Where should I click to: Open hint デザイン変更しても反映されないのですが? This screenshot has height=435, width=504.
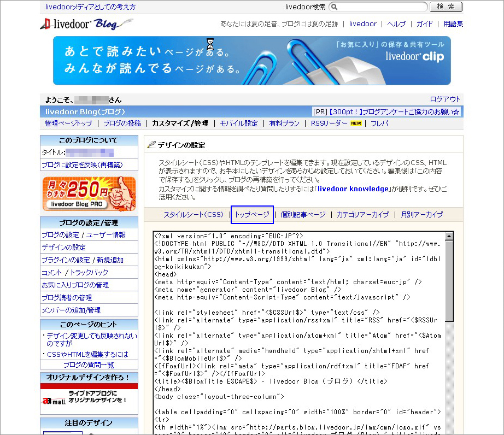coord(92,339)
